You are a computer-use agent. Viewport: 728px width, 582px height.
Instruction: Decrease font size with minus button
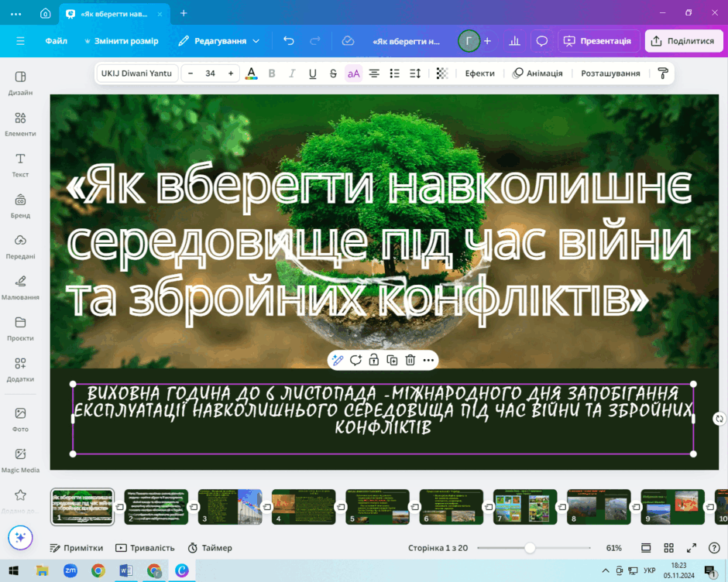[x=191, y=74]
